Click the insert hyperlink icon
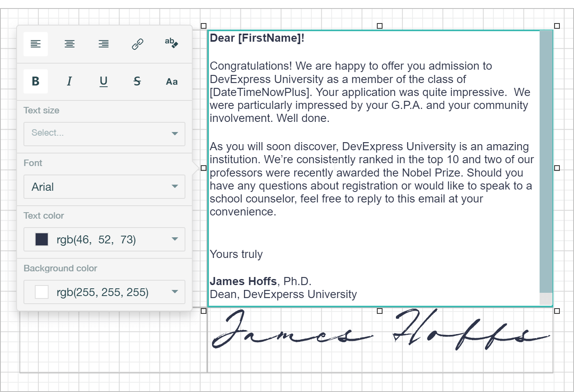 click(x=137, y=44)
